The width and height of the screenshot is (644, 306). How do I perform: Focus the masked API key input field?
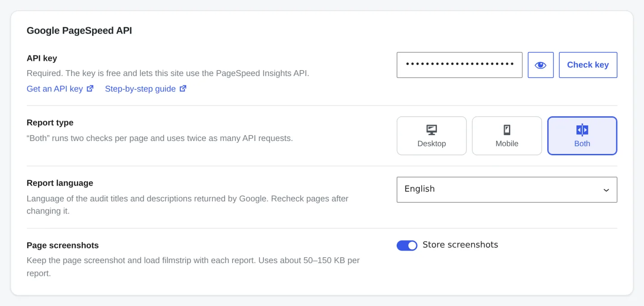pos(460,65)
